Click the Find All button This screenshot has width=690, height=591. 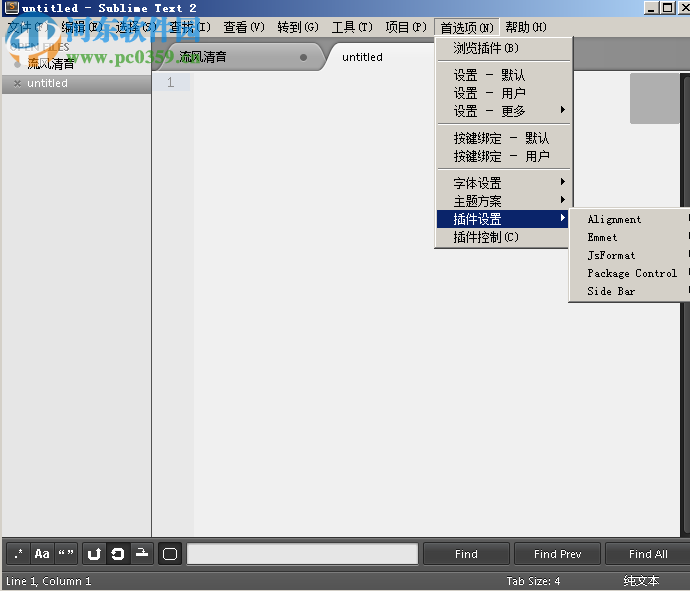(x=648, y=554)
